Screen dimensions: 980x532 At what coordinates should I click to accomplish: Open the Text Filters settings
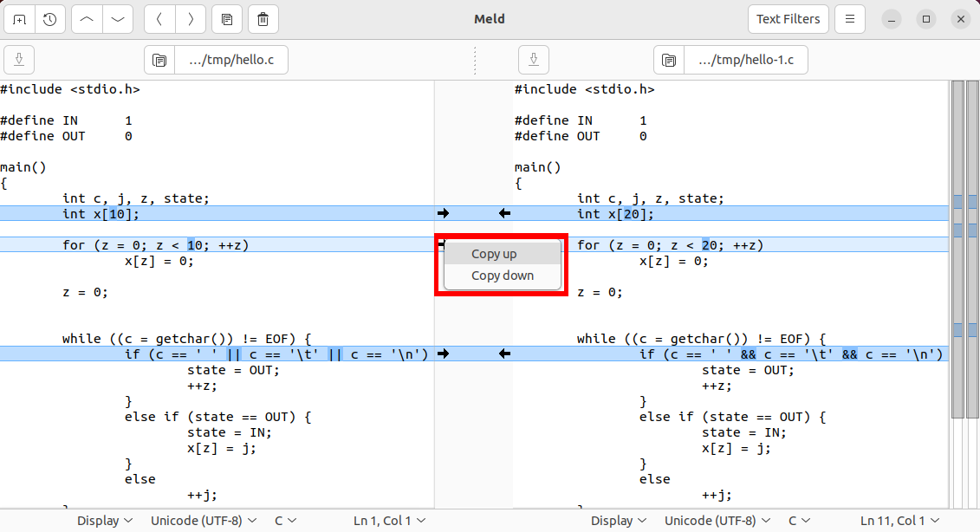coord(788,18)
